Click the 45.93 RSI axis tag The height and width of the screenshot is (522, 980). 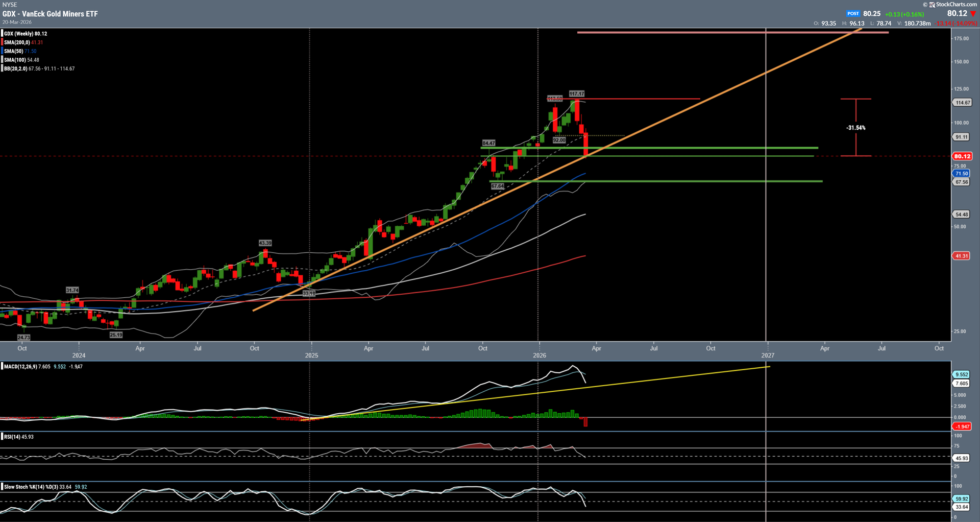(962, 458)
